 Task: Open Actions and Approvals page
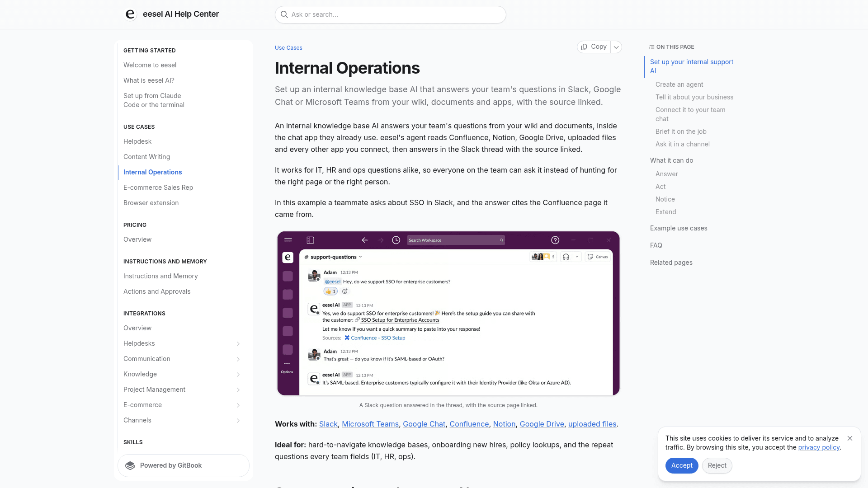pyautogui.click(x=157, y=291)
